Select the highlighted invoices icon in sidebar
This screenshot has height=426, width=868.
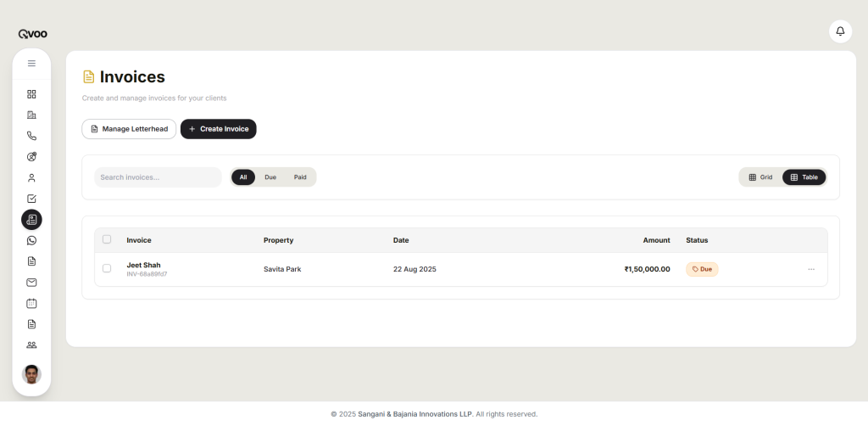31,220
